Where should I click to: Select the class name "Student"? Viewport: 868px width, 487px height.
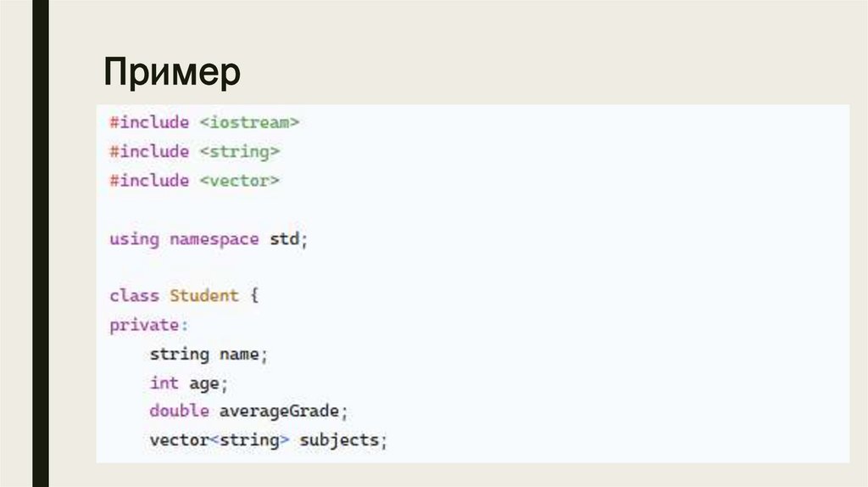click(x=204, y=296)
